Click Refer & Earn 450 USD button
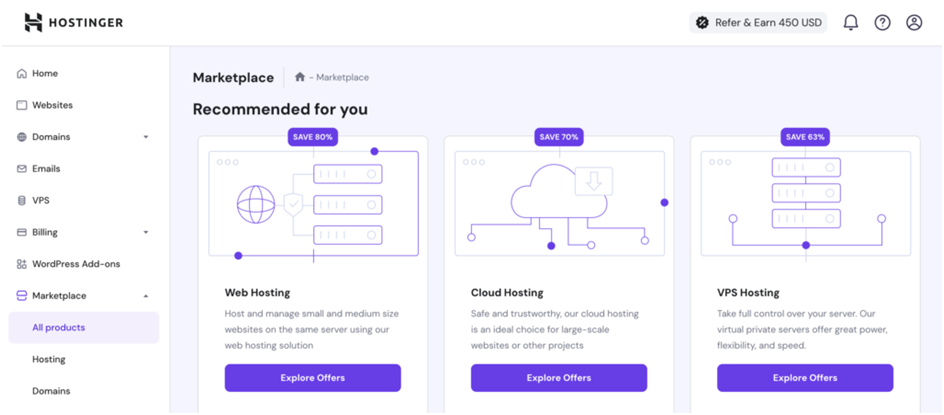This screenshot has width=944, height=415. (758, 23)
